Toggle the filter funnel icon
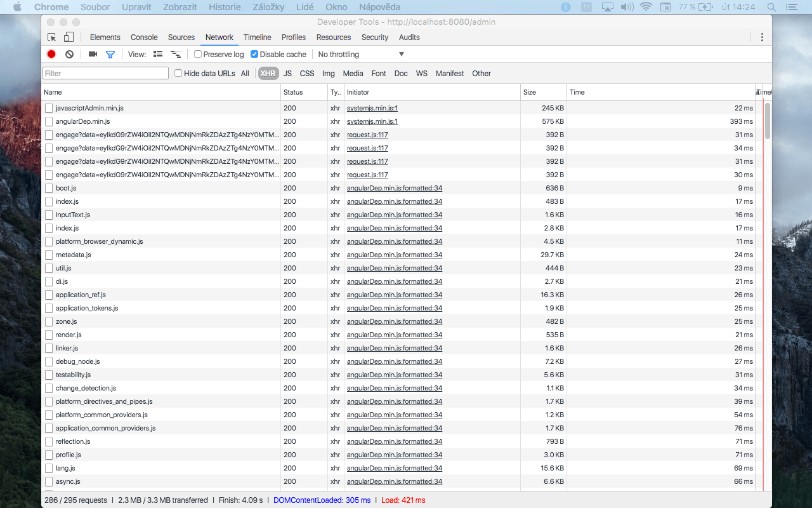The width and height of the screenshot is (812, 508). (x=110, y=55)
